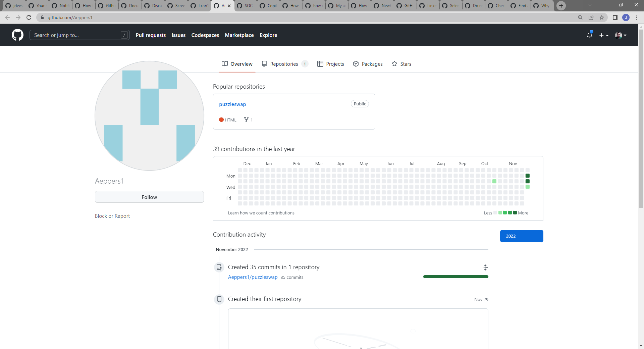Collapse the 35 commits activity entry

click(x=485, y=267)
